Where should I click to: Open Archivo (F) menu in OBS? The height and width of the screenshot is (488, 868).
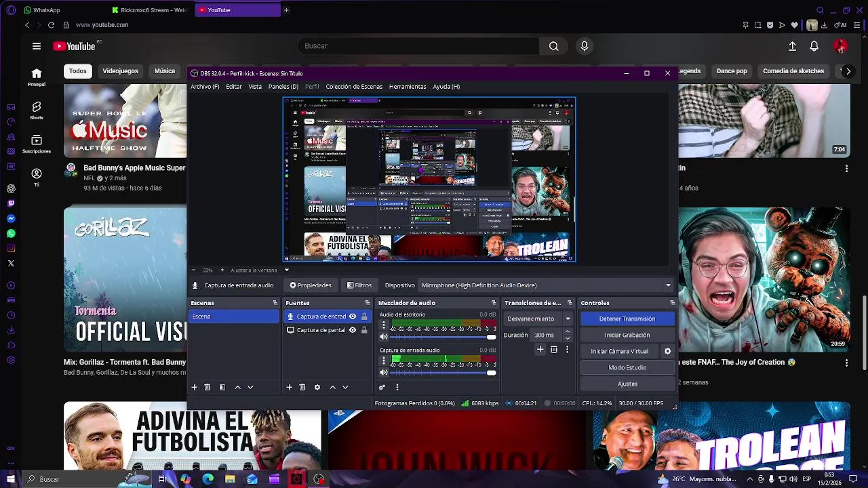(x=205, y=87)
